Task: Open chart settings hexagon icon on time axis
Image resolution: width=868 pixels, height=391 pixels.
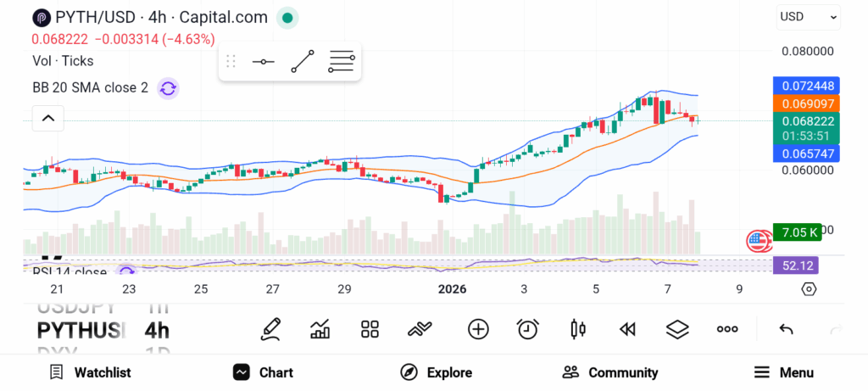Action: coord(809,289)
